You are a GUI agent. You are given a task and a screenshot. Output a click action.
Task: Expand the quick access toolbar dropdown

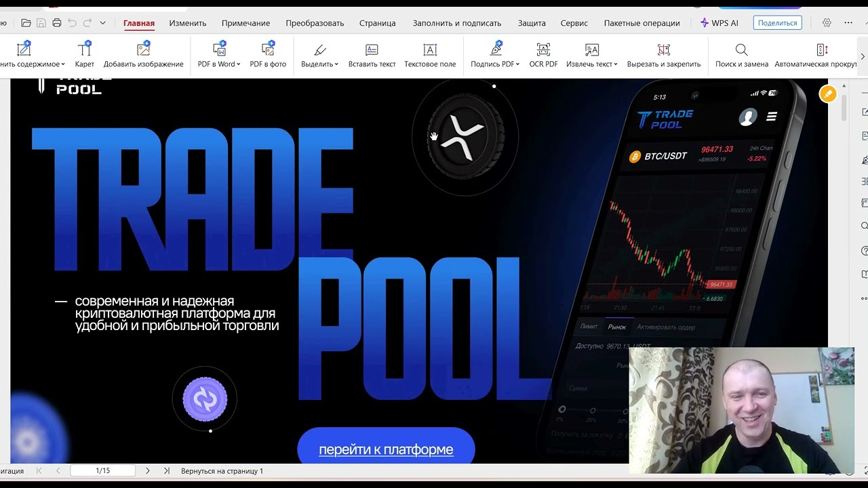(x=102, y=23)
